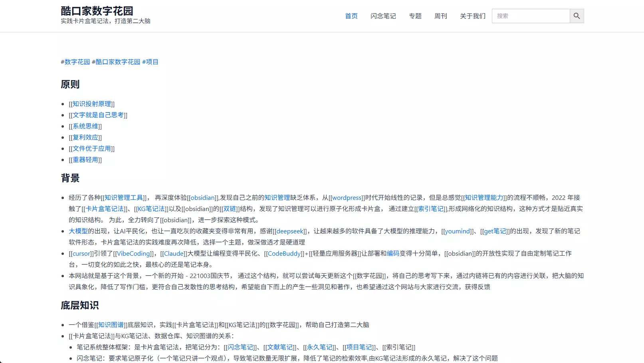Open the 知识图谱 note link
The height and width of the screenshot is (363, 644).
pyautogui.click(x=111, y=325)
